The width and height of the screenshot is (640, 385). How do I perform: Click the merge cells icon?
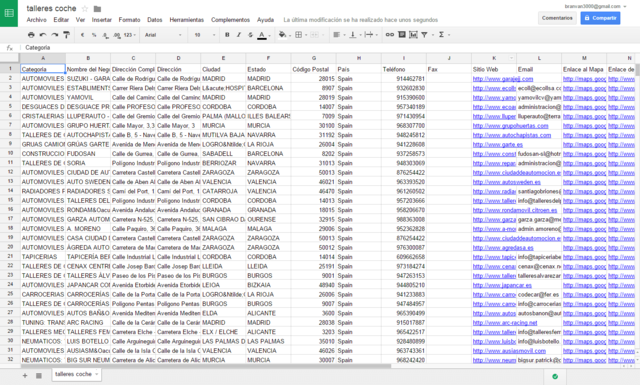click(314, 35)
